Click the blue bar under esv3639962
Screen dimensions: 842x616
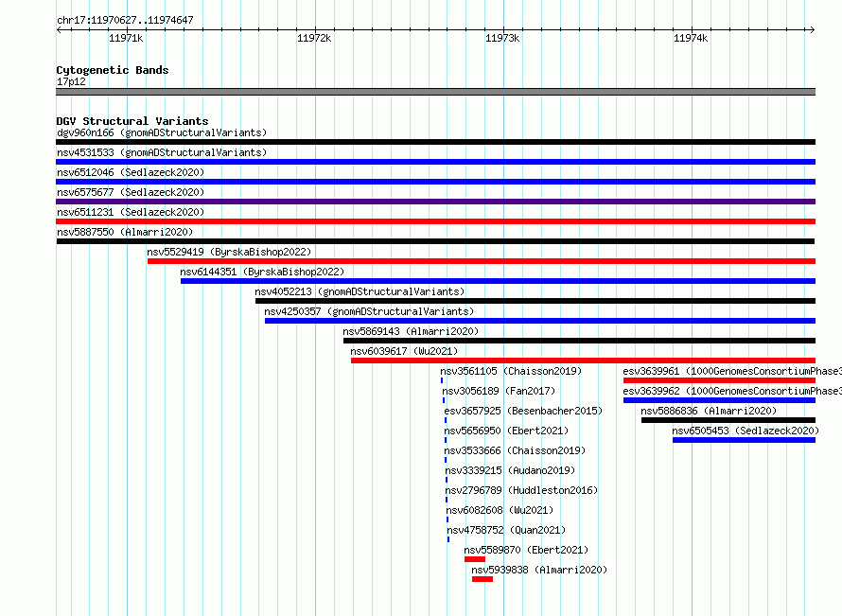coord(719,400)
